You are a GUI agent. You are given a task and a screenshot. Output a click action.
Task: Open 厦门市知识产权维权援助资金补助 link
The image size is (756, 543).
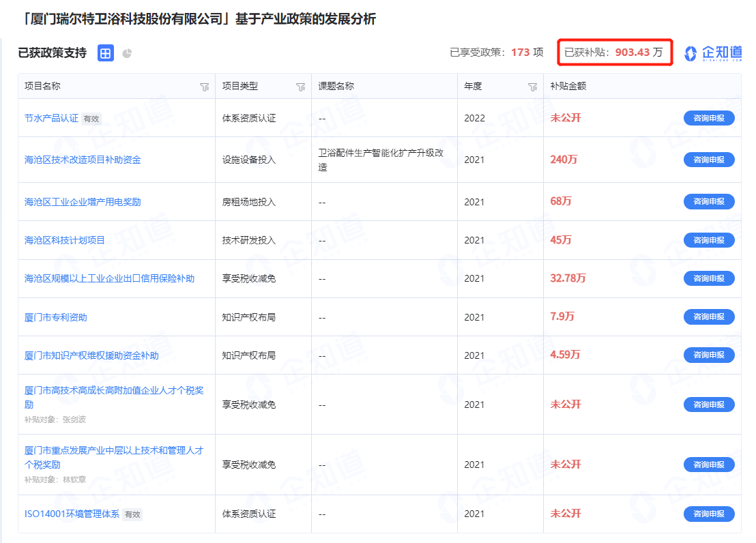coord(91,355)
